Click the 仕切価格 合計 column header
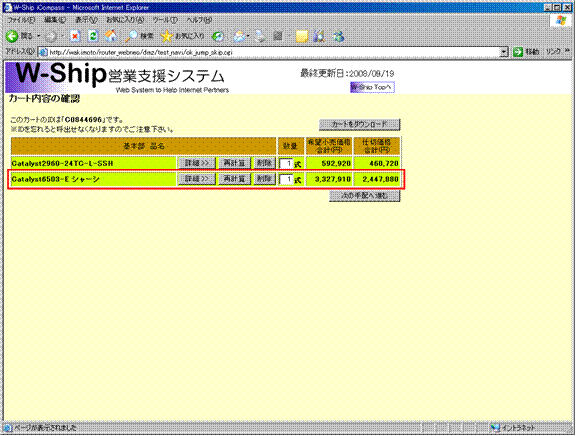The image size is (576, 436). pos(377,146)
